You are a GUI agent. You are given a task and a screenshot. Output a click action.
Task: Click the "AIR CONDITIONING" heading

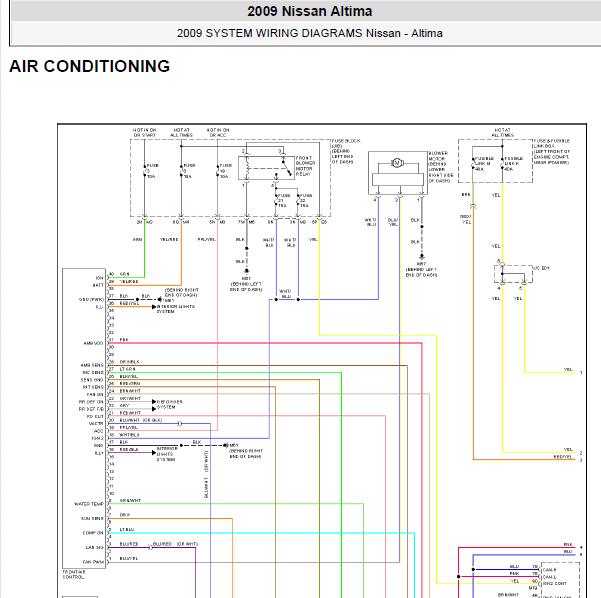click(90, 66)
